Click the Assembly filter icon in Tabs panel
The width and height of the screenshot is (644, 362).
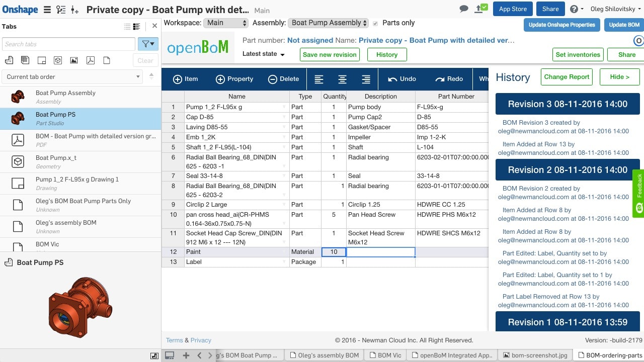click(x=25, y=60)
